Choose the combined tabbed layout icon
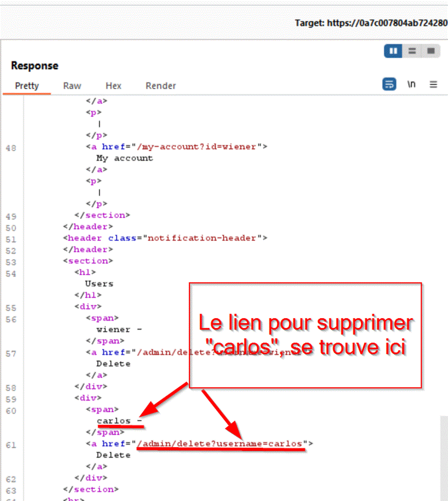The width and height of the screenshot is (448, 501). 431,51
